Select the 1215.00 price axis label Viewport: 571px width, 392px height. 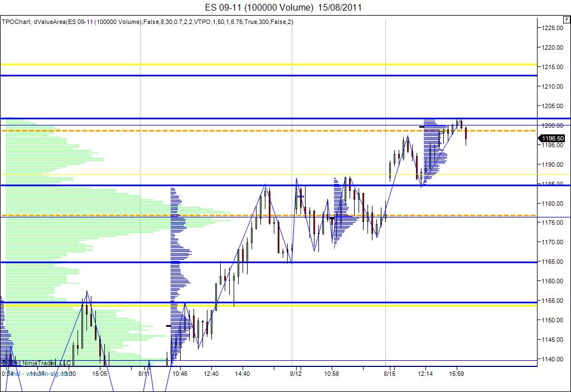[x=553, y=67]
